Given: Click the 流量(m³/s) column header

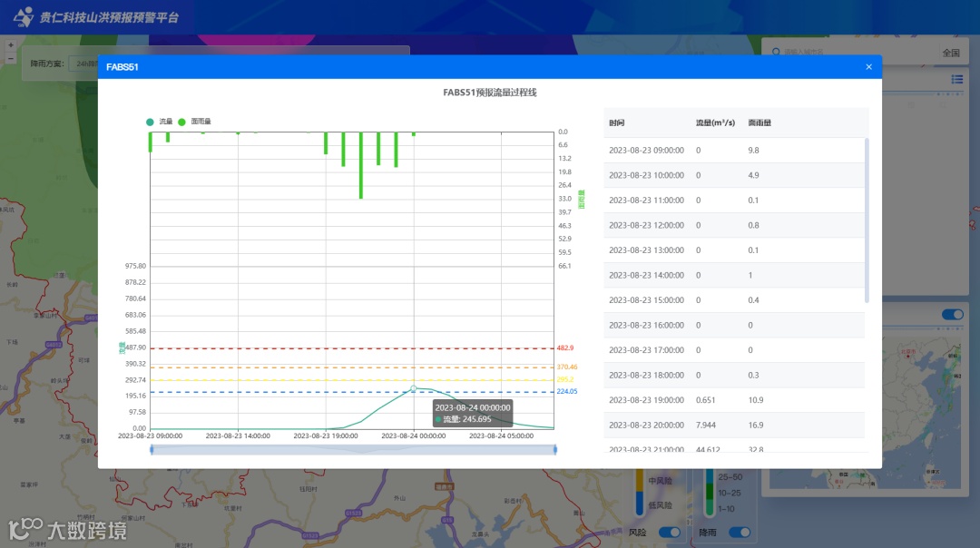Looking at the screenshot, I should [715, 122].
